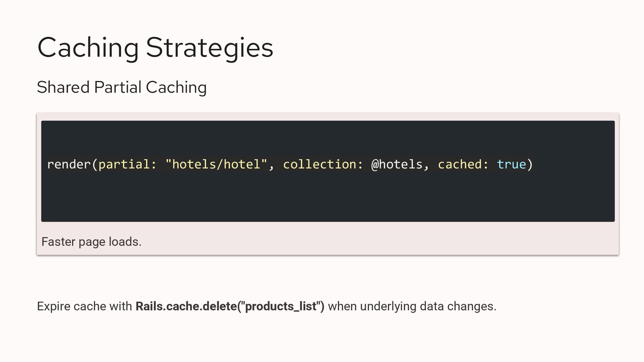
Task: Click the Caching Strategies slide title
Action: tap(155, 48)
